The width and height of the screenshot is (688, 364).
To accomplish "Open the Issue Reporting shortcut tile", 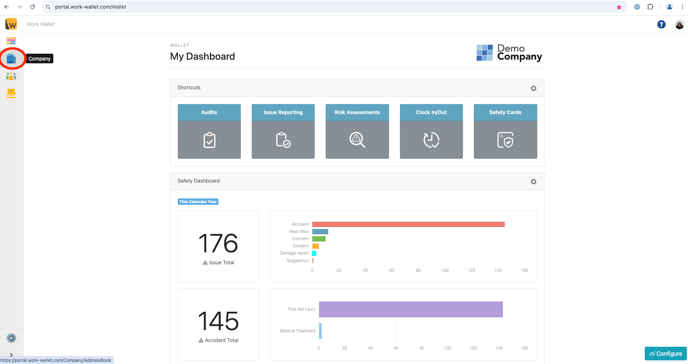I will click(283, 131).
